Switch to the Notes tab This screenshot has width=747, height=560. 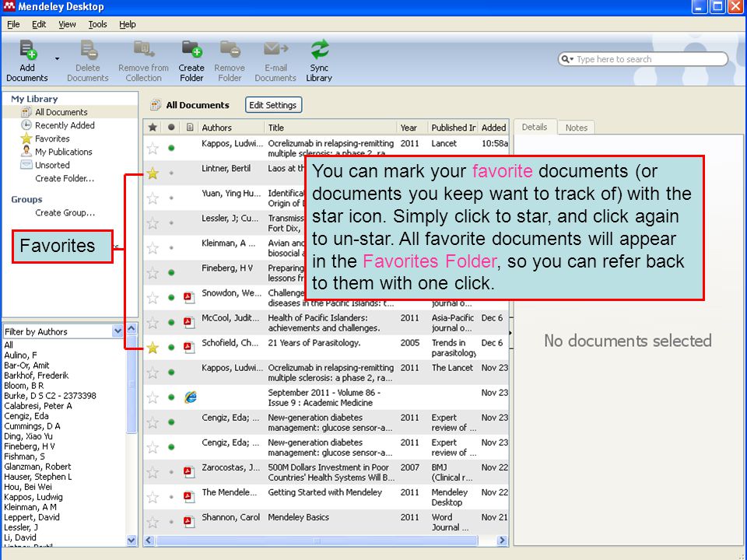pyautogui.click(x=577, y=128)
